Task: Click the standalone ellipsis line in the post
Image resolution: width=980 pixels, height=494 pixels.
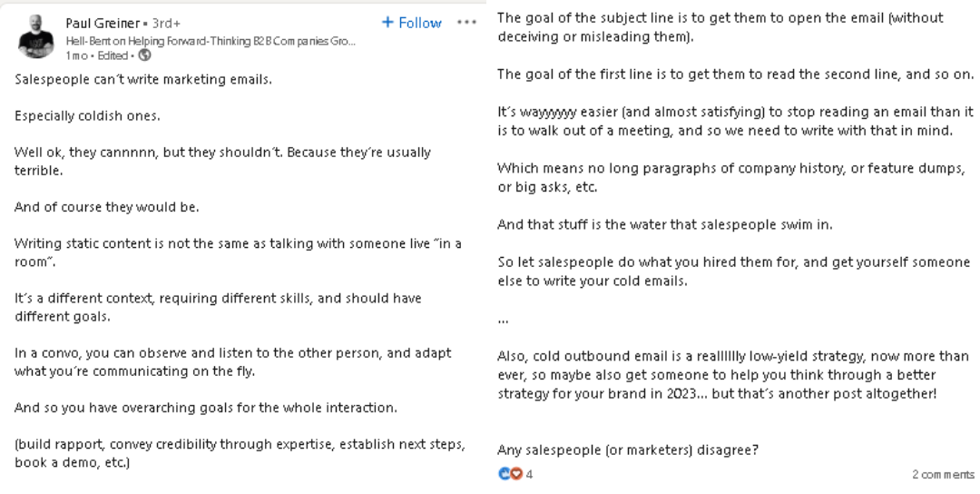Action: 503,320
